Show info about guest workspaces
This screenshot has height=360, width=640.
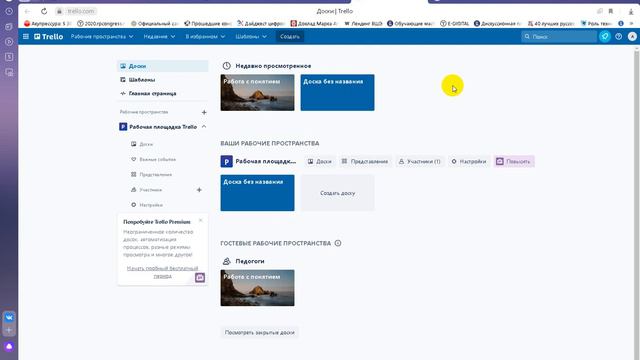338,243
